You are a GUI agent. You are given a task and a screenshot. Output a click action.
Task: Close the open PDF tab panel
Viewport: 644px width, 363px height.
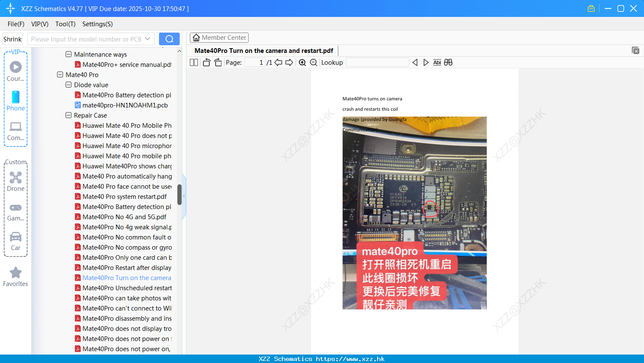click(x=635, y=50)
